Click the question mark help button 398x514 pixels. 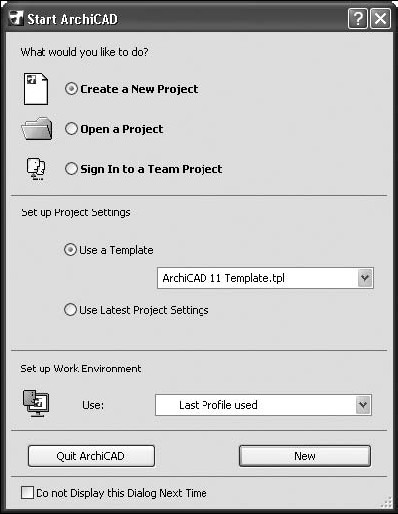358,19
